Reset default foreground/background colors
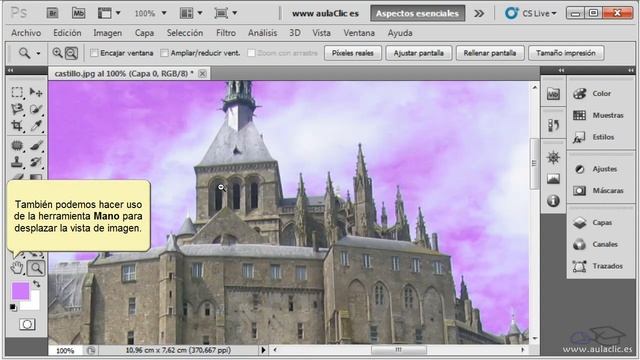Viewport: 640px width, 360px height. [x=13, y=307]
